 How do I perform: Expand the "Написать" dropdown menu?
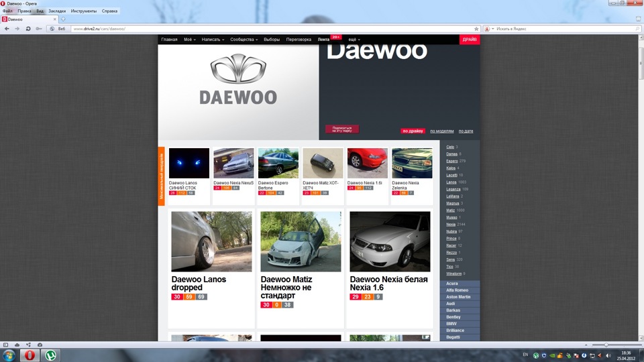coord(213,40)
